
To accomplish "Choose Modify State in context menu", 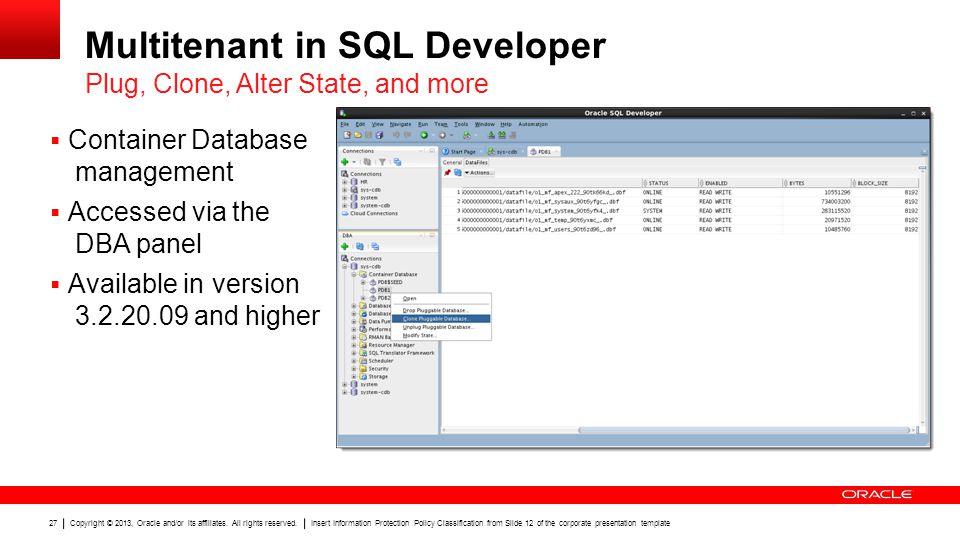I will pyautogui.click(x=441, y=335).
